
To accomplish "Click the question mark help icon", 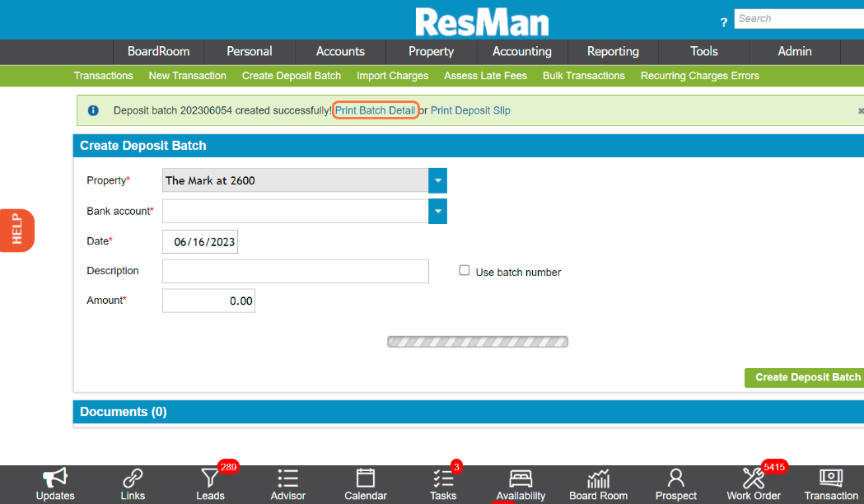I will [723, 22].
